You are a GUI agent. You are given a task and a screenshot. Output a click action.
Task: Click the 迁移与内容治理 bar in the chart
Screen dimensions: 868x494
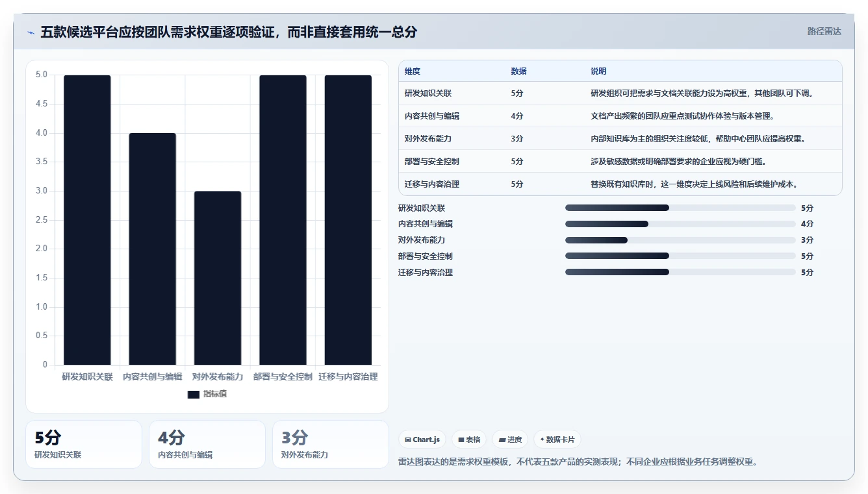pyautogui.click(x=348, y=220)
